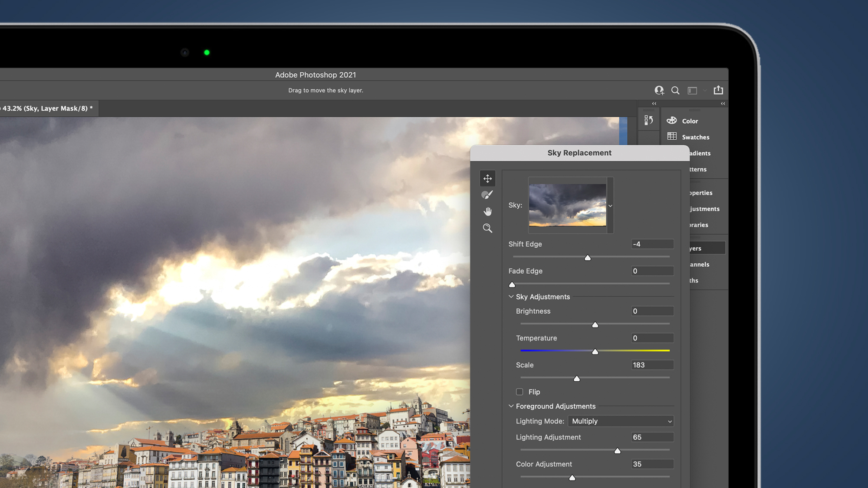Open the Swatches panel
This screenshot has height=488, width=868.
tap(696, 137)
